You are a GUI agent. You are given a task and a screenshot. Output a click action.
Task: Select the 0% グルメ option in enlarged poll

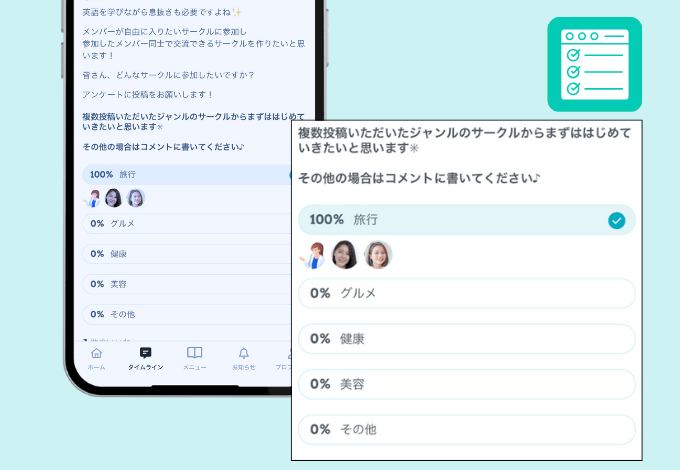tap(467, 294)
